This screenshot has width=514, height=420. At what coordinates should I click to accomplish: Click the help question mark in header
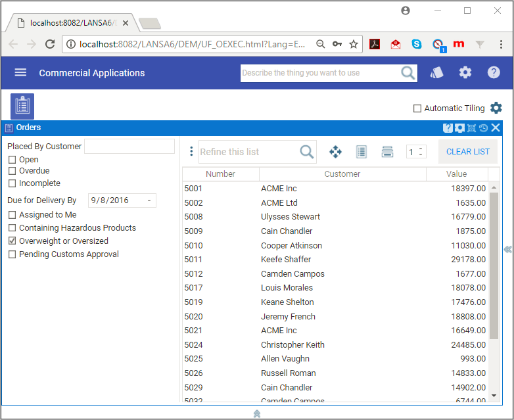coord(494,72)
